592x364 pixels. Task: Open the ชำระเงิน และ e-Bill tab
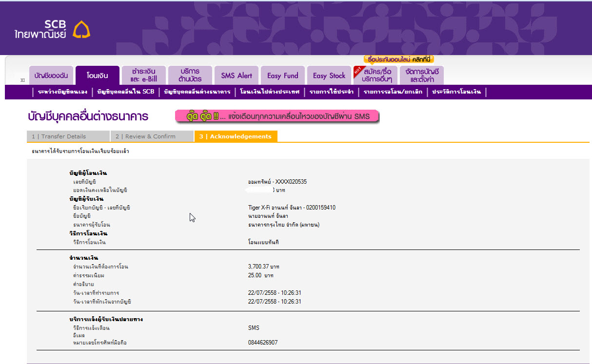click(144, 76)
